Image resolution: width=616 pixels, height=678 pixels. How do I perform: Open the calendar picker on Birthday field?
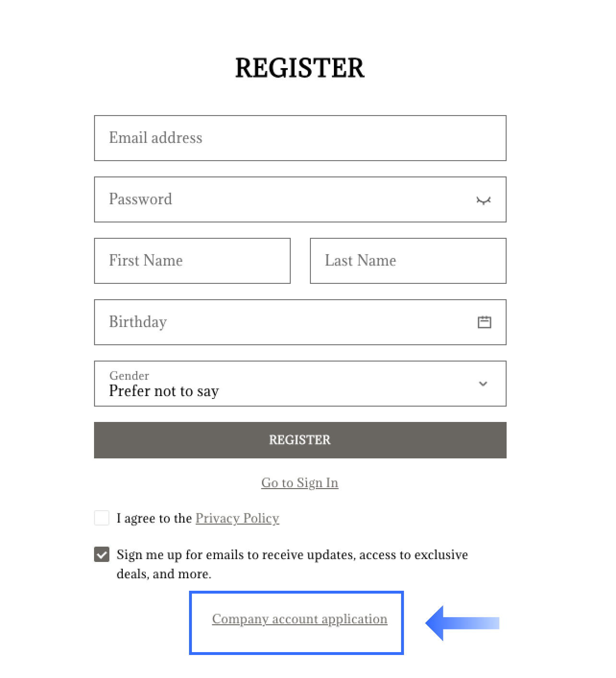(x=485, y=322)
